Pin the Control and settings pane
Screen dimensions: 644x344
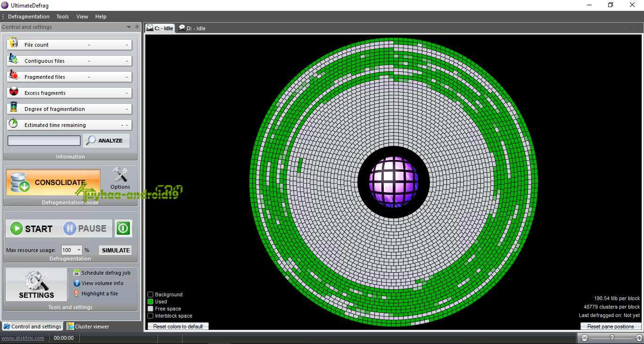click(137, 27)
